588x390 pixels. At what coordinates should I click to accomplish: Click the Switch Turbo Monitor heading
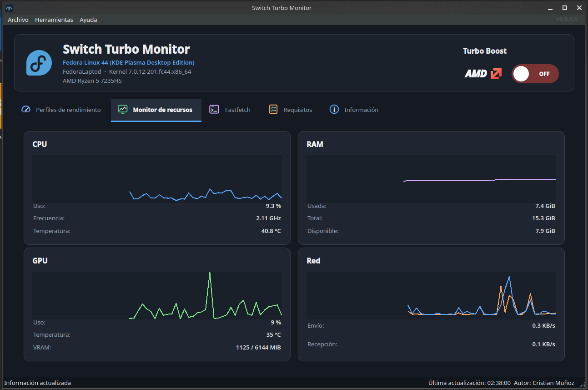(x=126, y=49)
